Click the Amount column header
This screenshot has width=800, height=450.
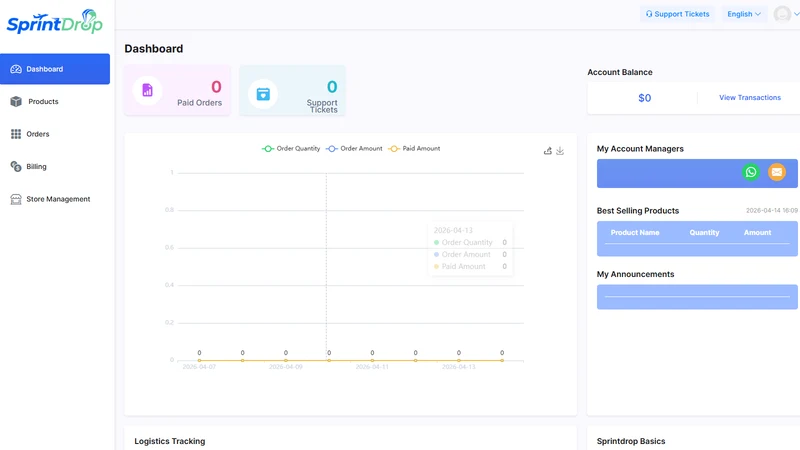[x=757, y=233]
